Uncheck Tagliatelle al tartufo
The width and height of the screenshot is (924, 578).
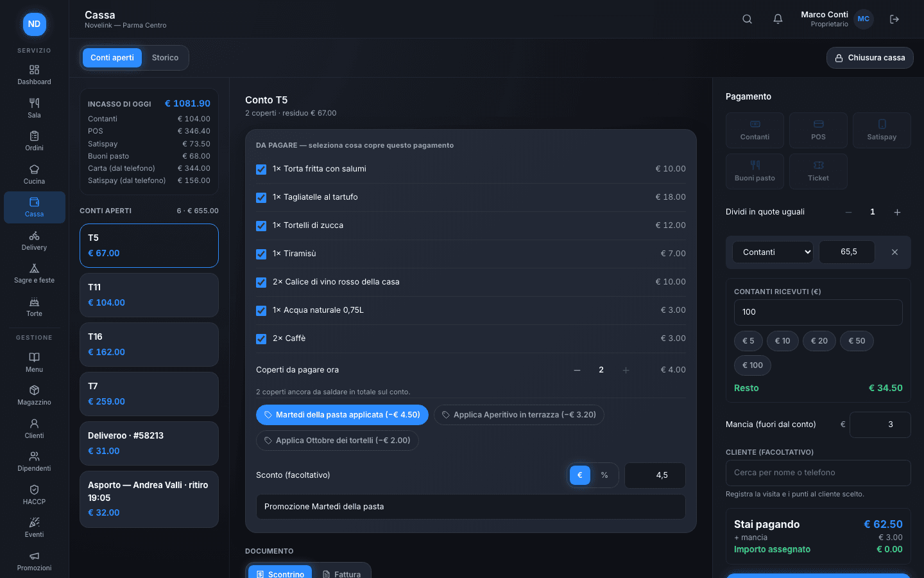coord(261,198)
